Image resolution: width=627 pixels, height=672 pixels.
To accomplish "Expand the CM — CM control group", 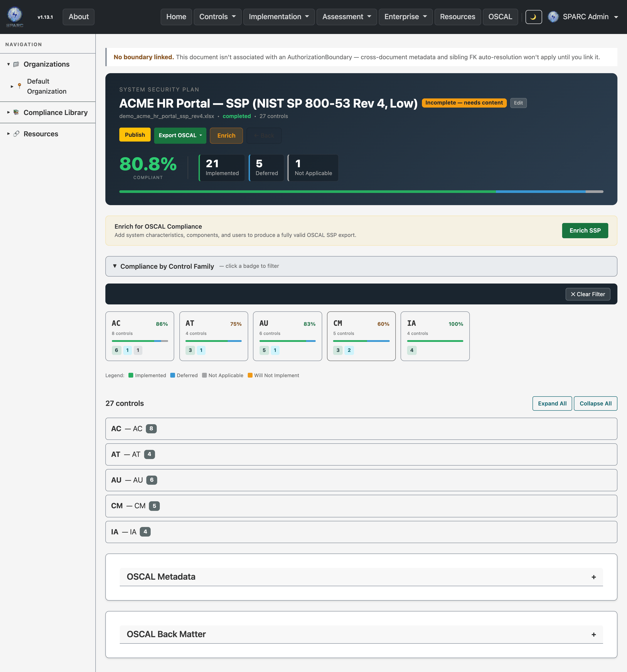I will coord(361,506).
